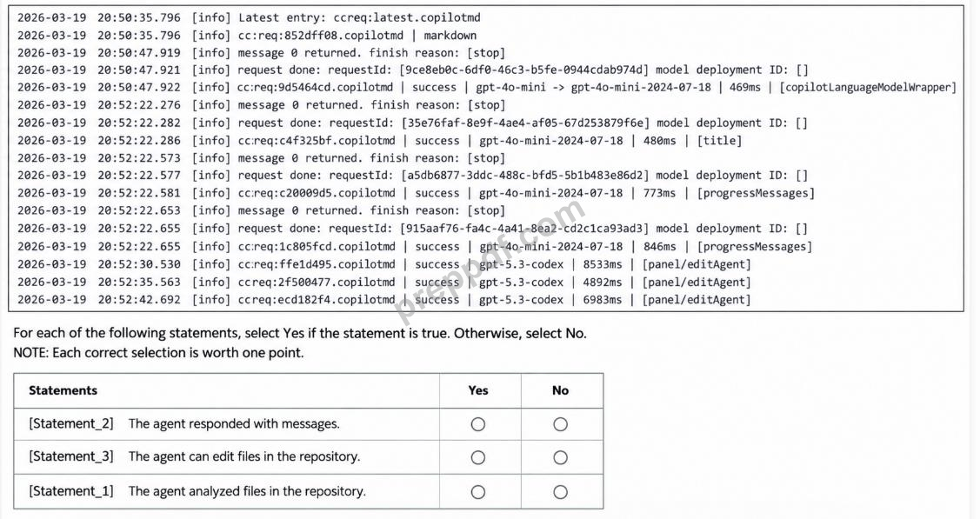Click the 773ms [progressMessages] log entry
The image size is (980, 519).
417,193
